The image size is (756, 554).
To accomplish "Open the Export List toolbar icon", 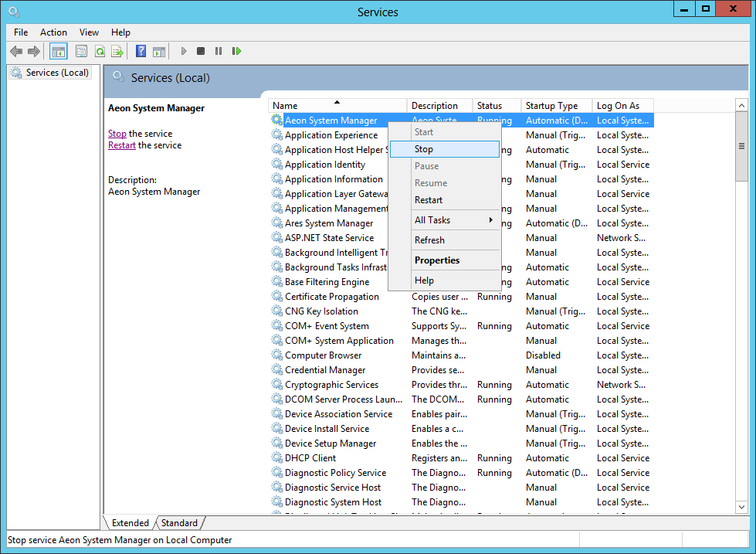I will (117, 51).
